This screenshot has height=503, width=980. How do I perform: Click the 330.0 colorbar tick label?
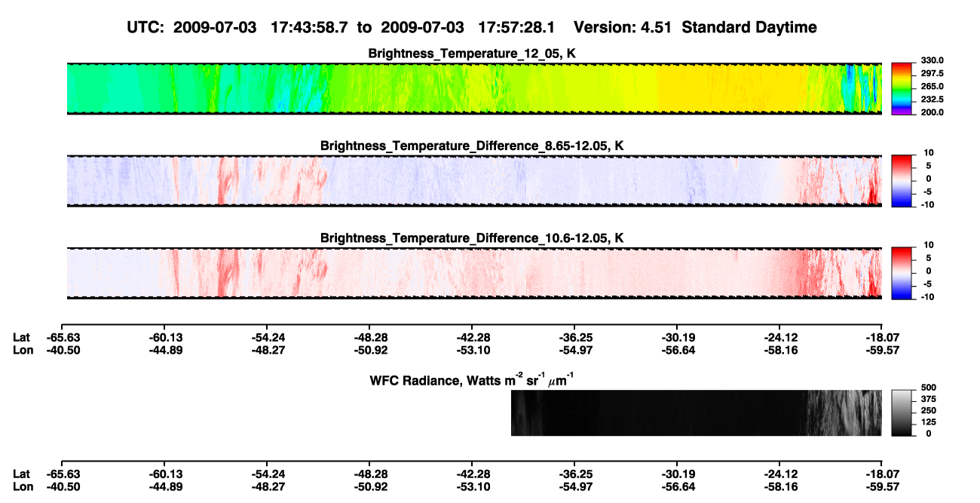tap(933, 60)
